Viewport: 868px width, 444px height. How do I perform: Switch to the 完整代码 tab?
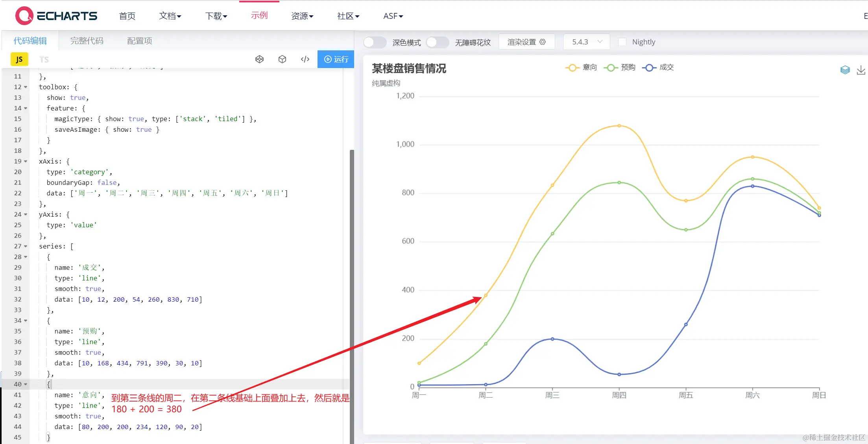[x=87, y=41]
